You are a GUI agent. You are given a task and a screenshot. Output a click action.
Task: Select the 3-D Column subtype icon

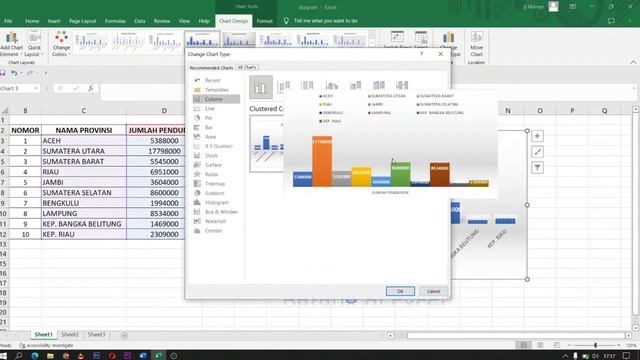coord(402,85)
